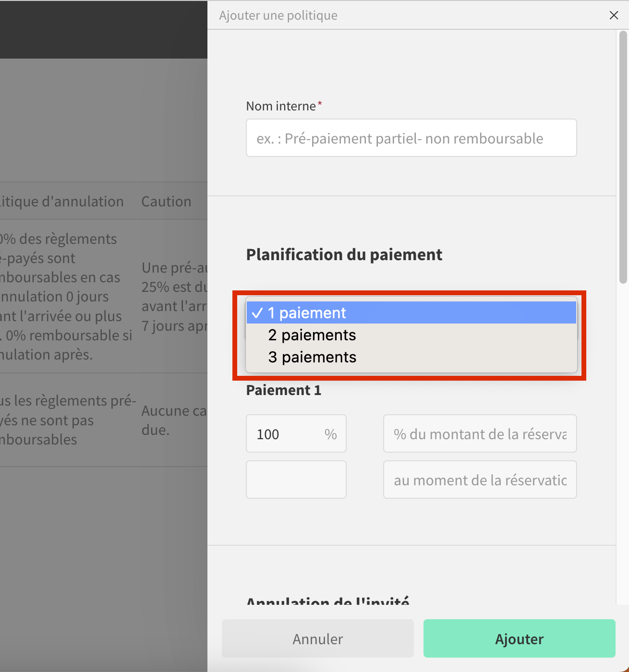The width and height of the screenshot is (629, 672).
Task: Click the side panel's vertical scrollbar thumb
Action: tap(623, 157)
